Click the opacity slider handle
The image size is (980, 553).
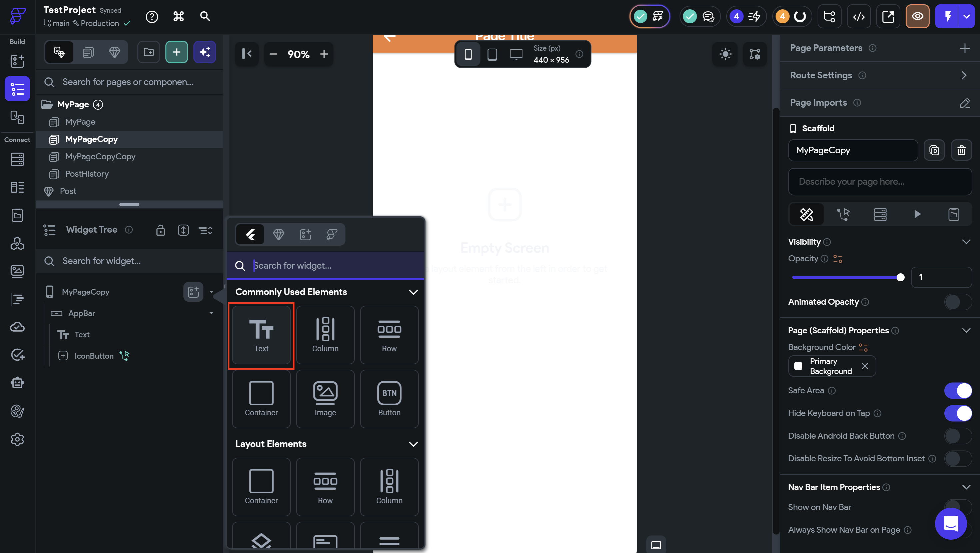coord(900,277)
